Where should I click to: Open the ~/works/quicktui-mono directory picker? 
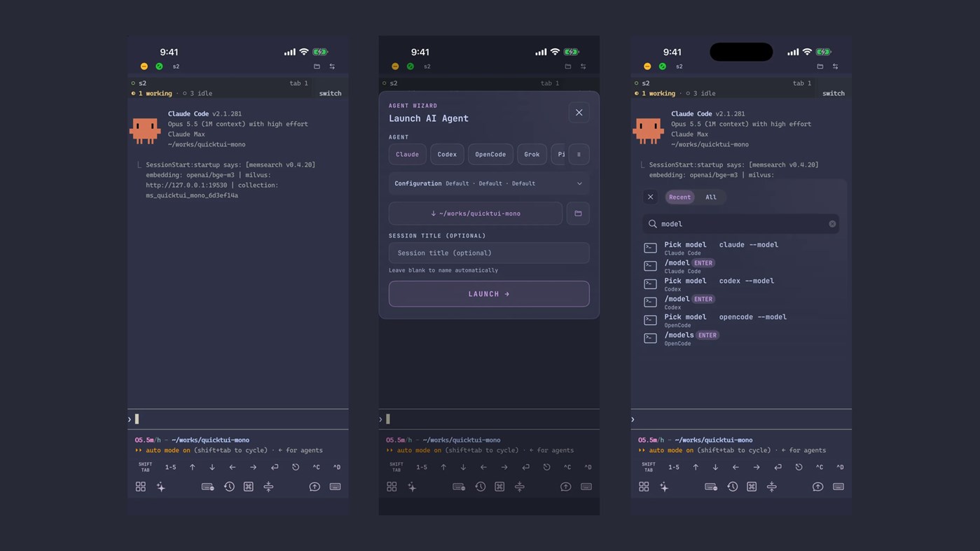476,214
